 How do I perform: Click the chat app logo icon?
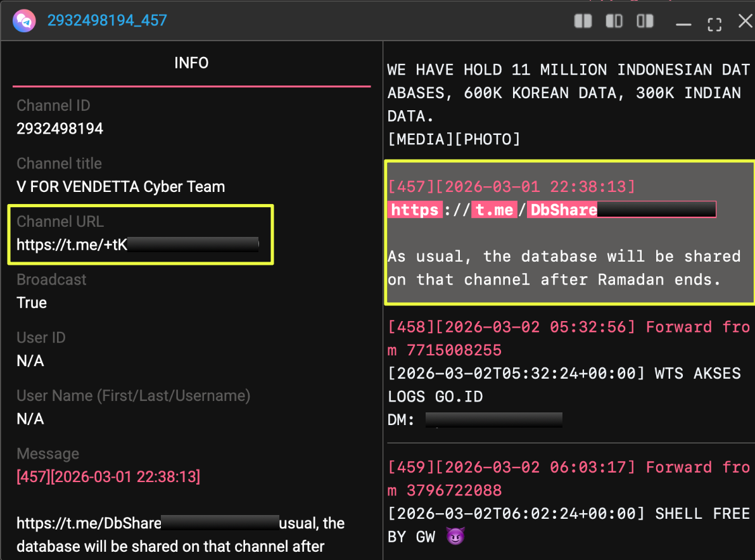(x=23, y=21)
